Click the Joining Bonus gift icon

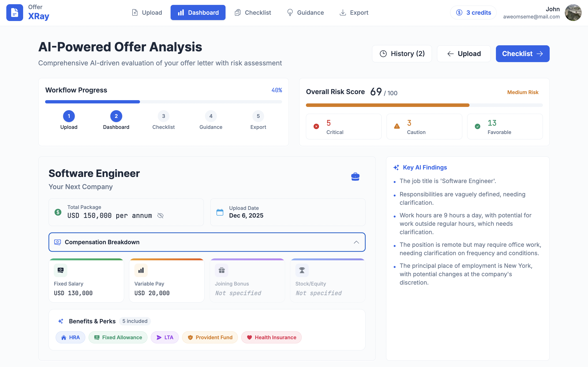[x=222, y=270]
